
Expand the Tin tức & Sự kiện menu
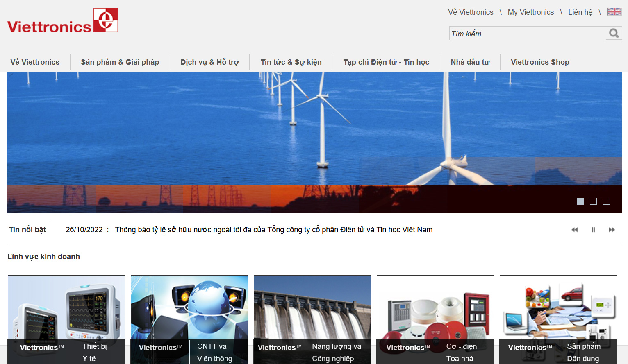[x=291, y=62]
